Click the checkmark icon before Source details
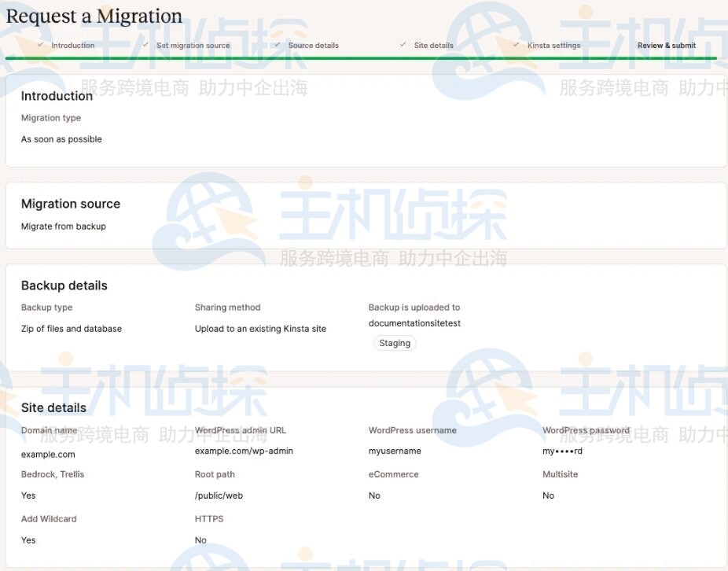The width and height of the screenshot is (728, 571). coord(278,45)
